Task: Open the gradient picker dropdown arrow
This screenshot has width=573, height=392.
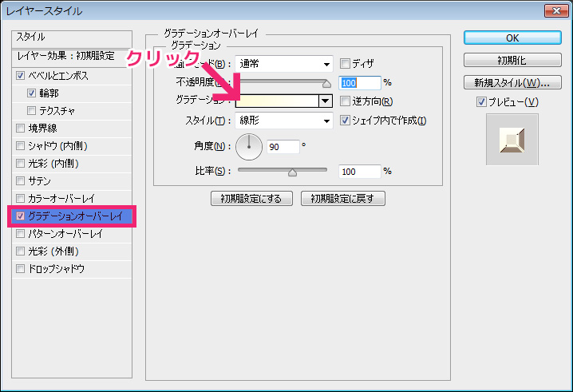Action: point(326,101)
